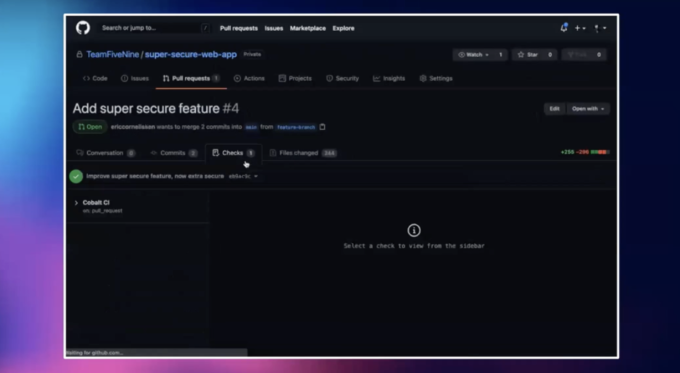680x373 pixels.
Task: Copy the branch name with clipboard icon
Action: coord(322,127)
